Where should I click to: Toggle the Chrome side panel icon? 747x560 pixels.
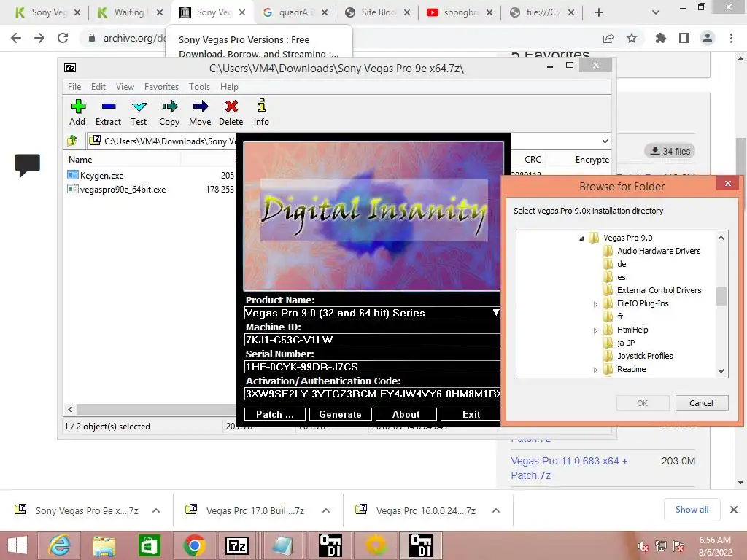(x=684, y=38)
